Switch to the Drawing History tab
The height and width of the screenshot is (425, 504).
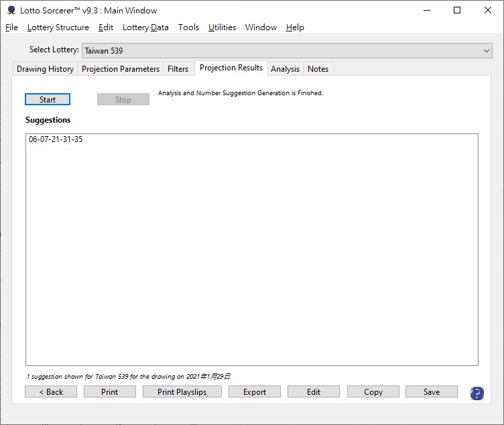pyautogui.click(x=45, y=69)
